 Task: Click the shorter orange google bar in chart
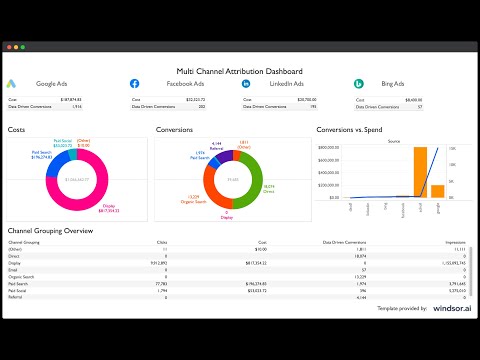coord(438,191)
